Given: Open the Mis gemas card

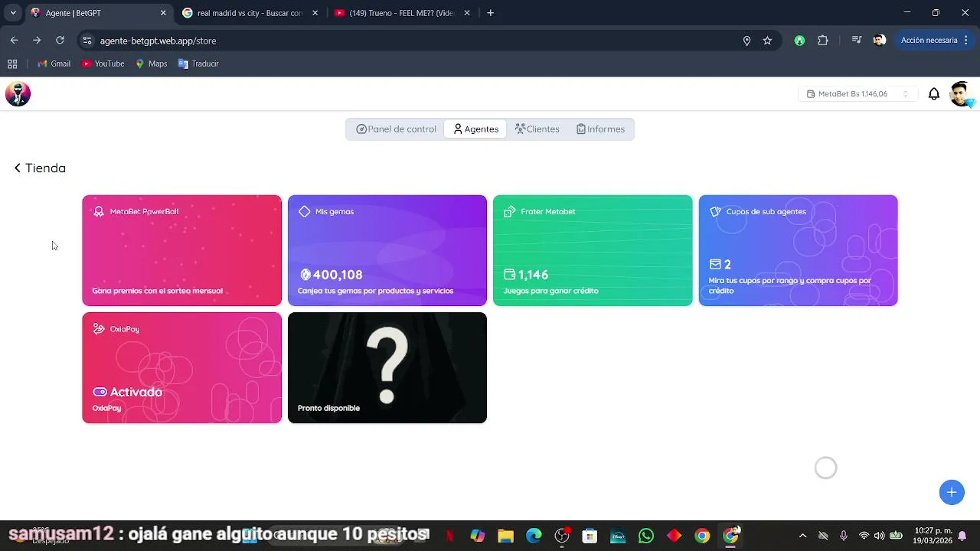Looking at the screenshot, I should coord(387,250).
